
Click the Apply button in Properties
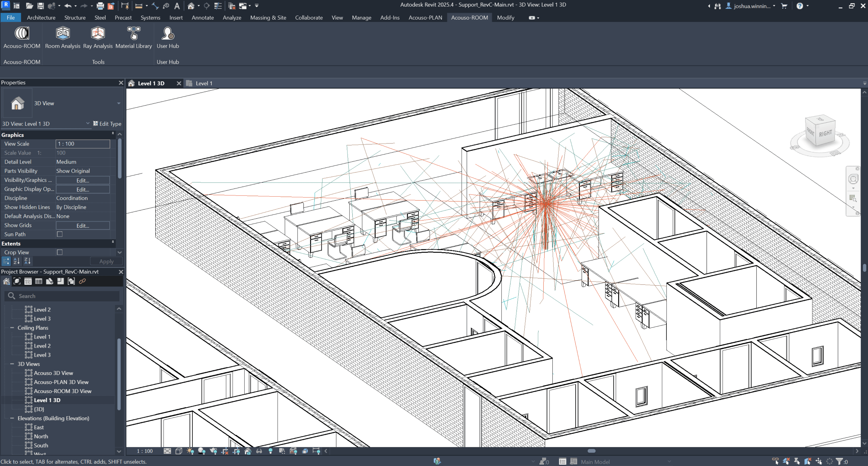pos(106,261)
